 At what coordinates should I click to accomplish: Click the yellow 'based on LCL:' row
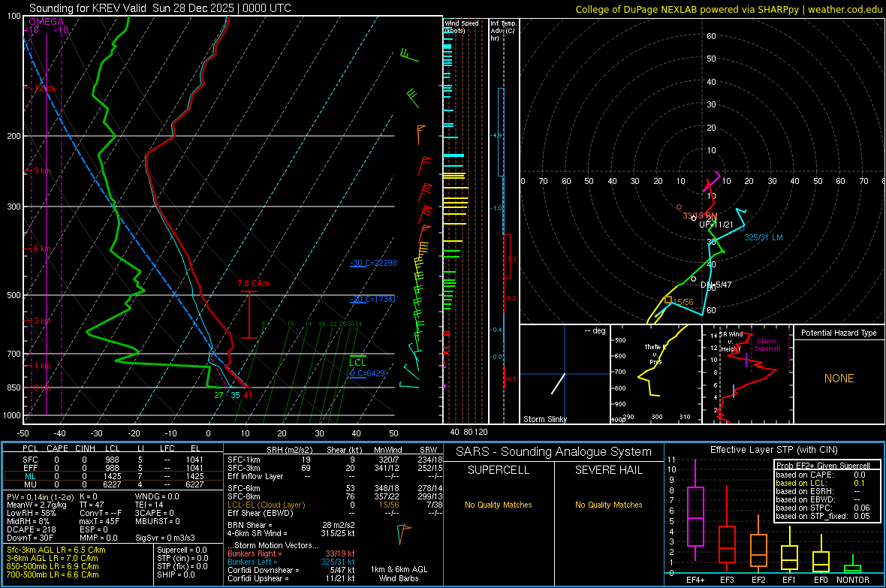tap(821, 483)
